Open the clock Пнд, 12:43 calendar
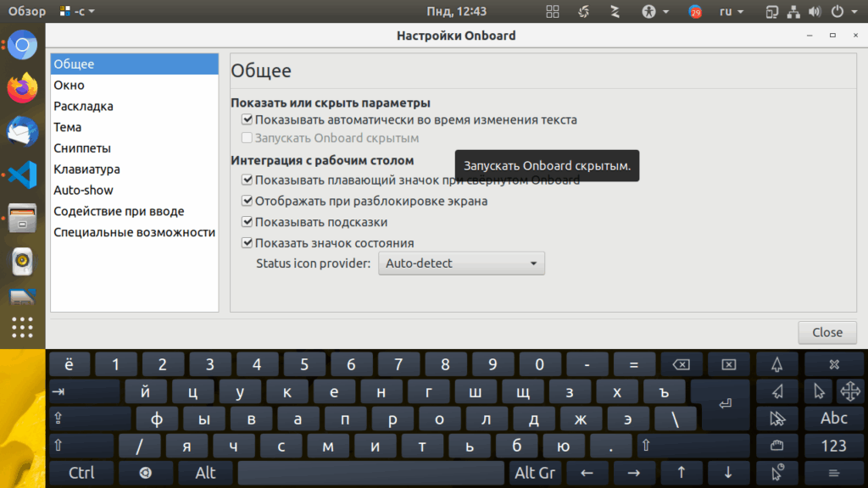The height and width of the screenshot is (488, 868). (457, 11)
